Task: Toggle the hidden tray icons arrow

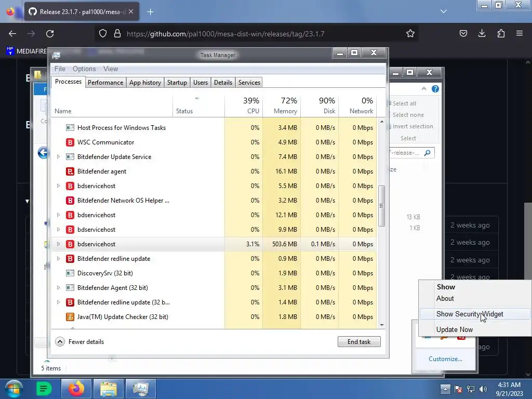Action: (x=445, y=389)
